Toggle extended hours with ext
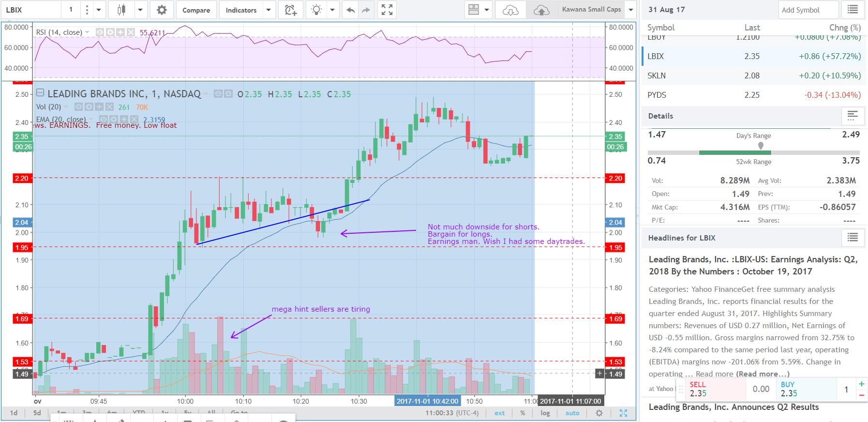The width and height of the screenshot is (868, 422). (x=499, y=413)
